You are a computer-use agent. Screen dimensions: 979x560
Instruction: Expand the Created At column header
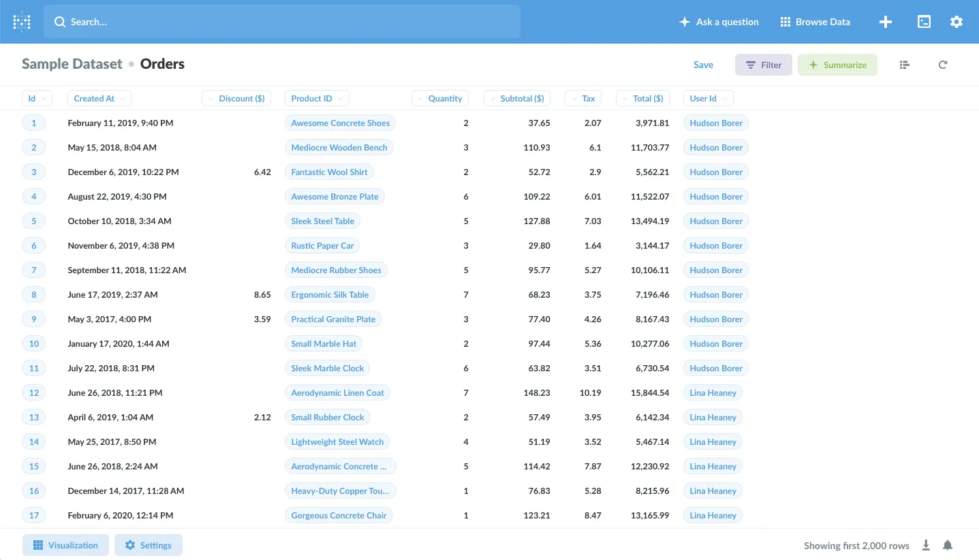[x=99, y=98]
